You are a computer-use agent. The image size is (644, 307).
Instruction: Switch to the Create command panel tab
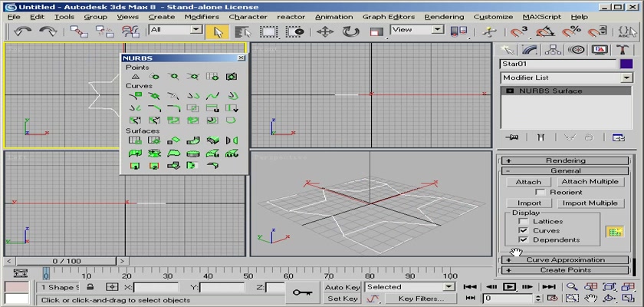508,50
